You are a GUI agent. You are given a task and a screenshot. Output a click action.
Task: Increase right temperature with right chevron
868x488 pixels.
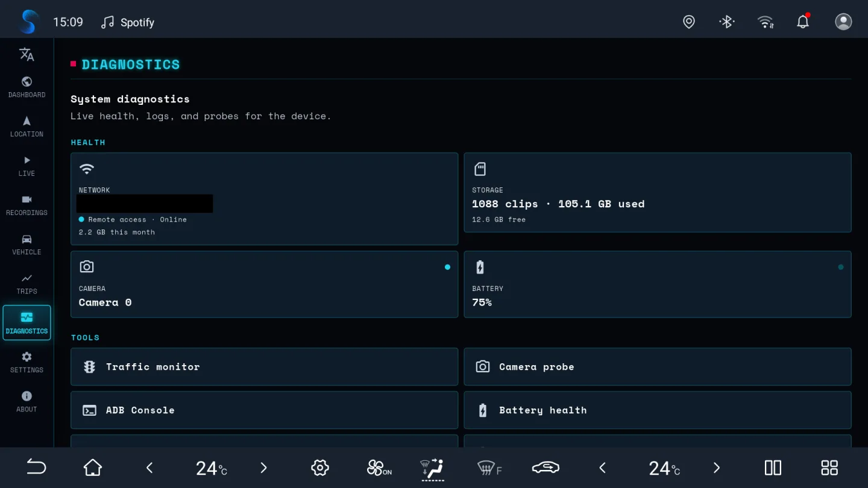coord(716,468)
